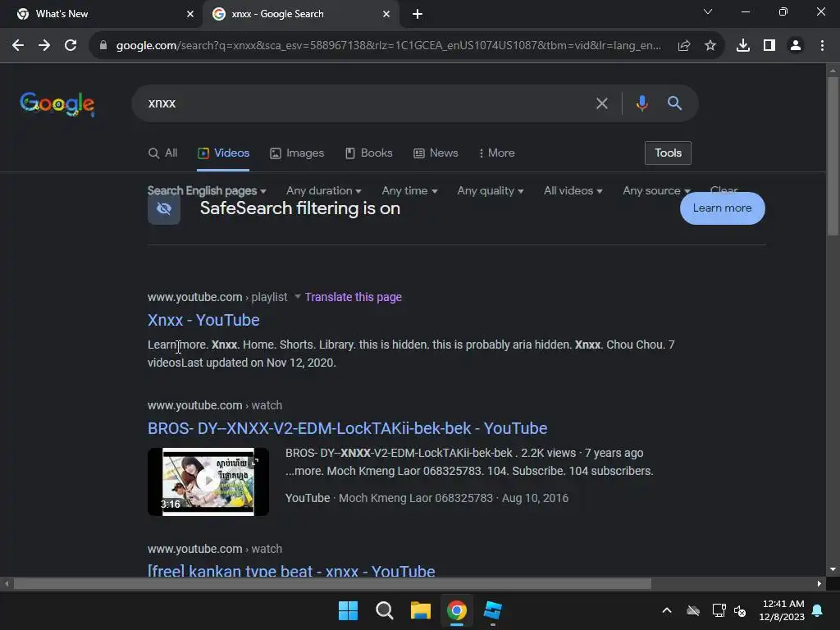Click Learn more about SafeSearch

click(x=722, y=208)
